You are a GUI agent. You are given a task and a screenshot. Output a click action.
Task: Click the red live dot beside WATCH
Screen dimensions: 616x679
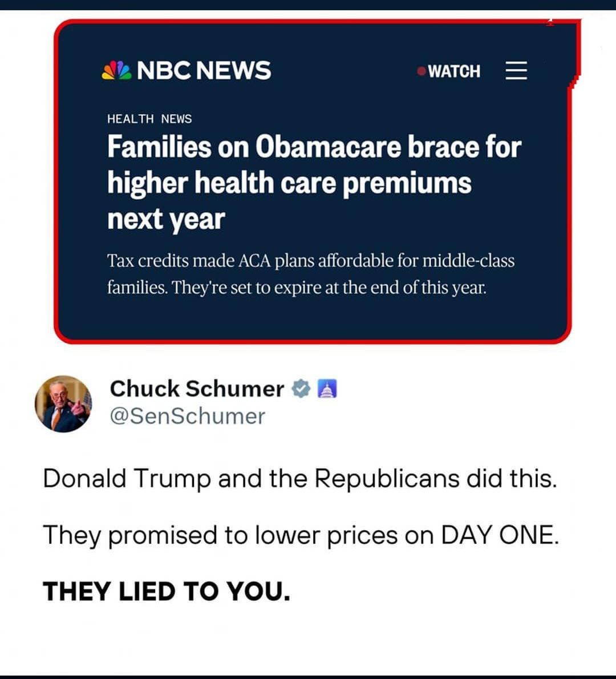point(421,71)
